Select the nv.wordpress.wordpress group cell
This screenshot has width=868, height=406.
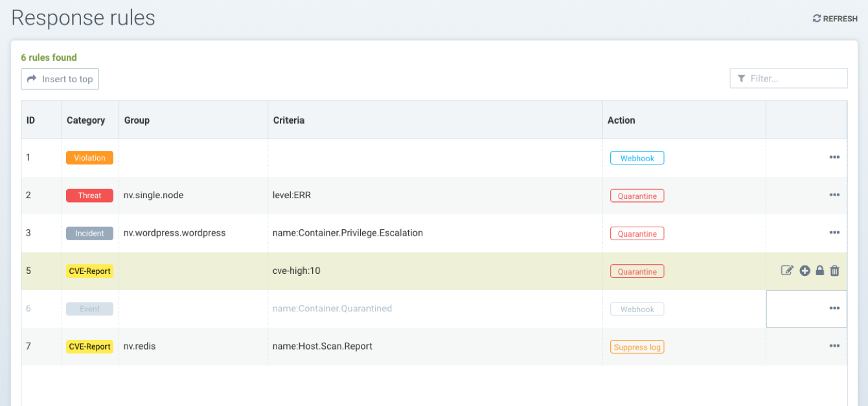(x=175, y=232)
